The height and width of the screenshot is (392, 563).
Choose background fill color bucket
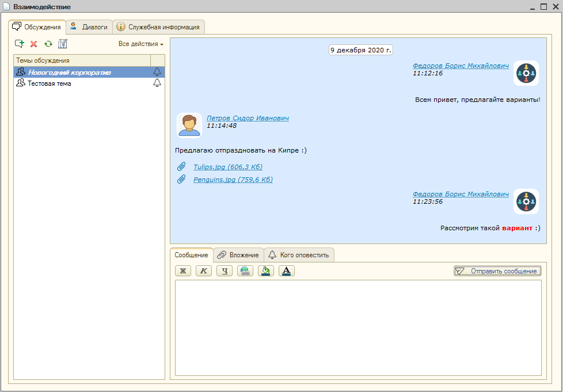[x=266, y=271]
